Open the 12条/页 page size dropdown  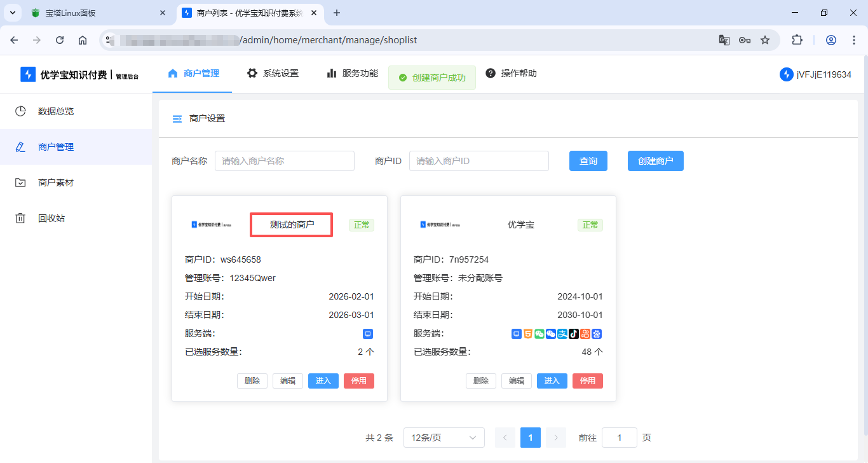(x=444, y=438)
